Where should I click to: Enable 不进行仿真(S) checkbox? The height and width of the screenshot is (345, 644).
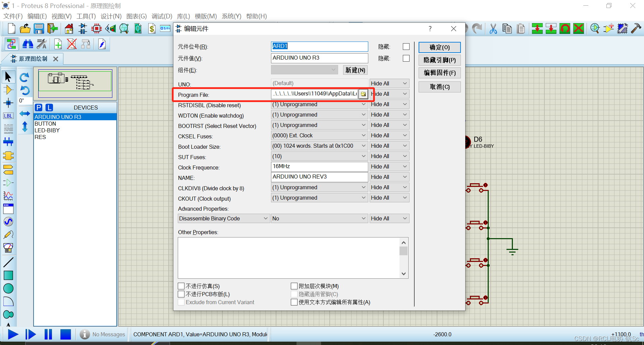181,286
